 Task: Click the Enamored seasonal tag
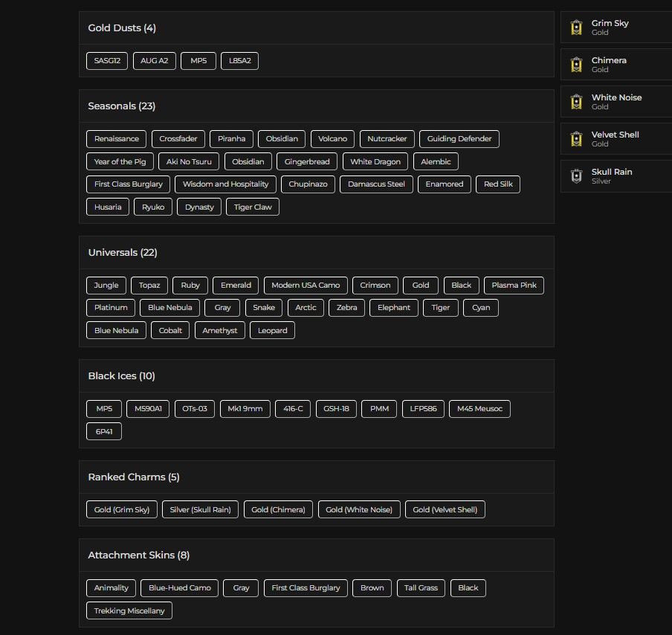444,184
